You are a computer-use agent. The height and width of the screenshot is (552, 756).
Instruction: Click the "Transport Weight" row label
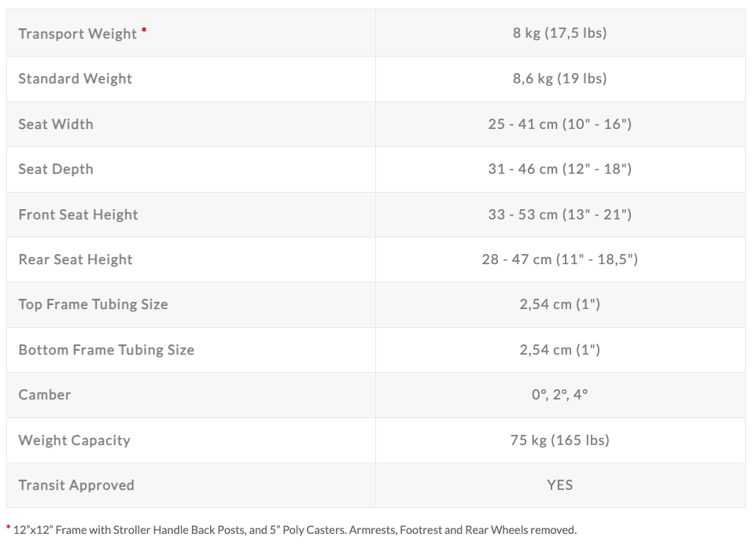78,34
